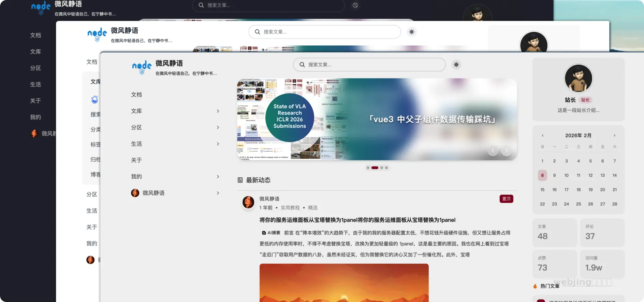The width and height of the screenshot is (644, 302).
Task: Click the carousel next arrow button
Action: (507, 151)
